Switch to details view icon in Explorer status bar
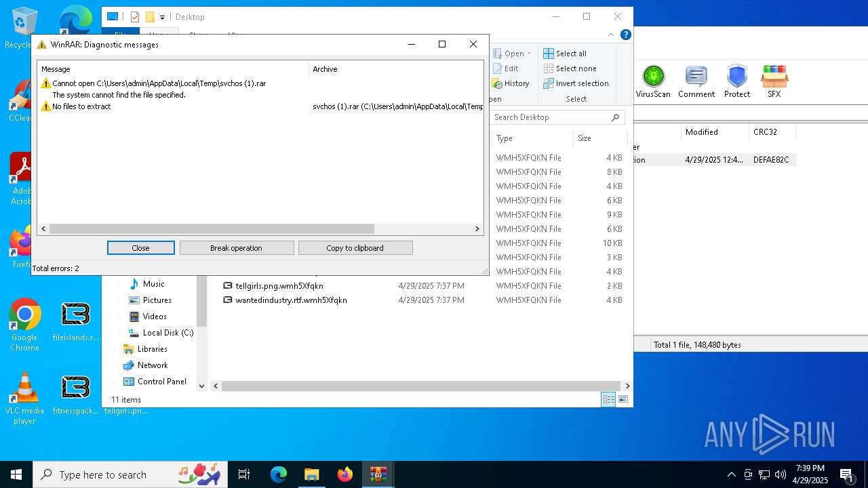Viewport: 868px width, 488px height. pos(608,400)
